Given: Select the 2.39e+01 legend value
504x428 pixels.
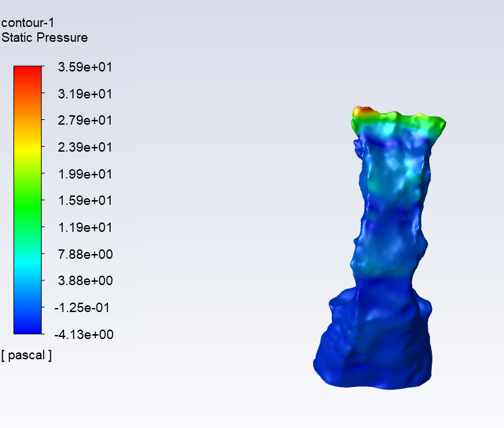Looking at the screenshot, I should tap(85, 148).
